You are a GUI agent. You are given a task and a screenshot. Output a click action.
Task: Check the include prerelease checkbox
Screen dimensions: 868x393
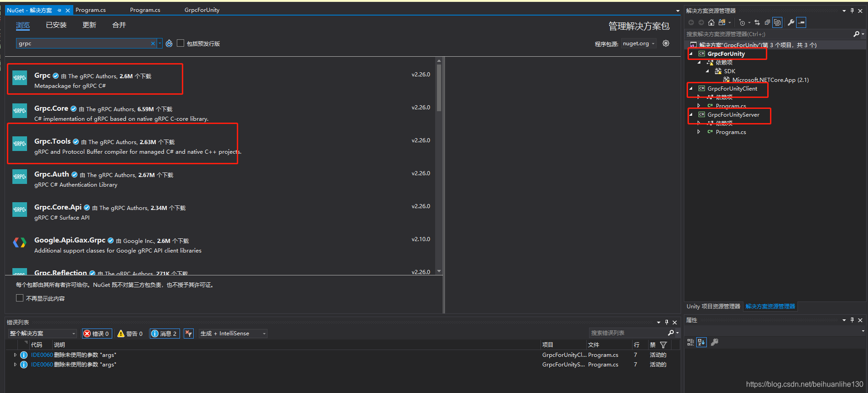[180, 43]
